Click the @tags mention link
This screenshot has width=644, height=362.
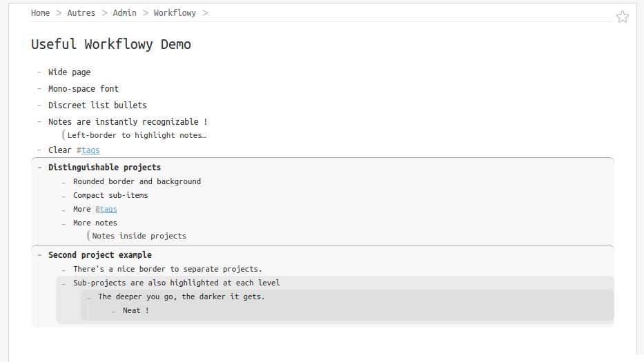pyautogui.click(x=106, y=210)
